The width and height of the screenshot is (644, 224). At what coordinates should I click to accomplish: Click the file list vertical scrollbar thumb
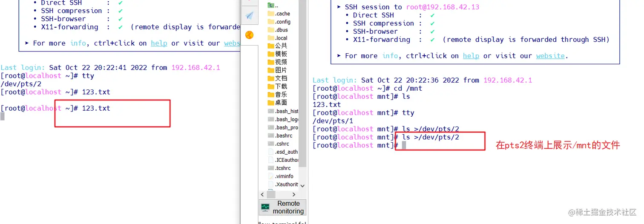click(302, 83)
